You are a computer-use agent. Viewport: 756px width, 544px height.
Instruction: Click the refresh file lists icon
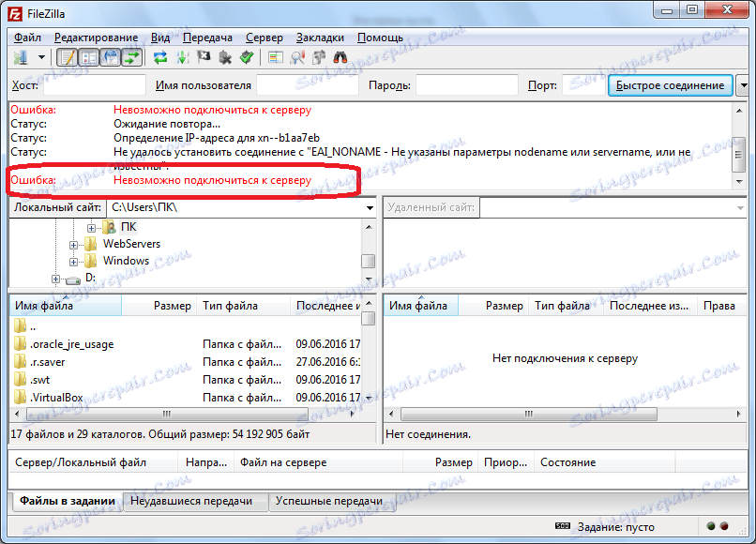160,58
